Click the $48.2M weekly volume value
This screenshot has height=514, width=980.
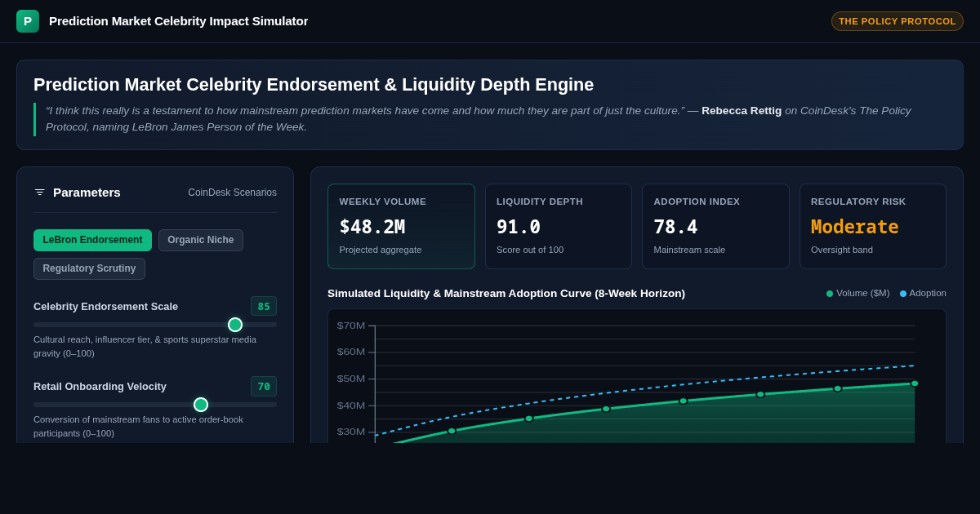(x=372, y=227)
